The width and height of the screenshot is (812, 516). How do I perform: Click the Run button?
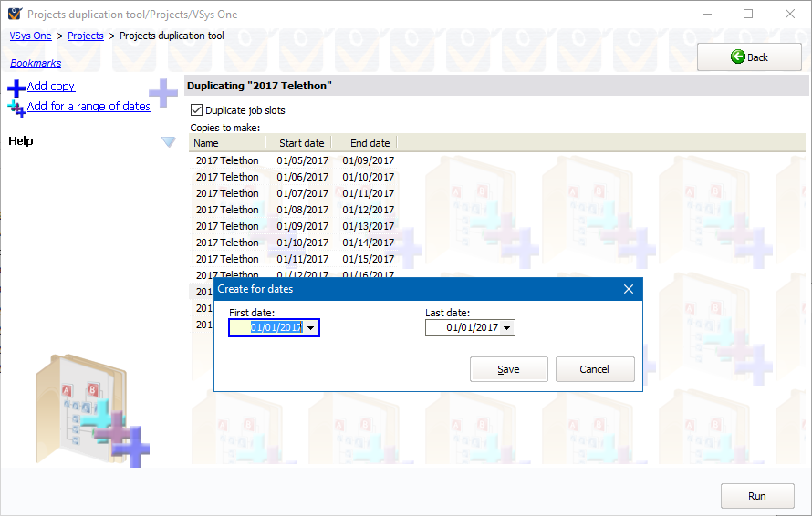pos(756,496)
